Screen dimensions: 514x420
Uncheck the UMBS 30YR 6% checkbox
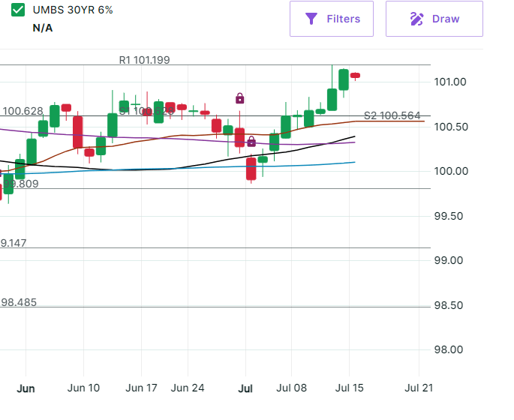[x=18, y=10]
